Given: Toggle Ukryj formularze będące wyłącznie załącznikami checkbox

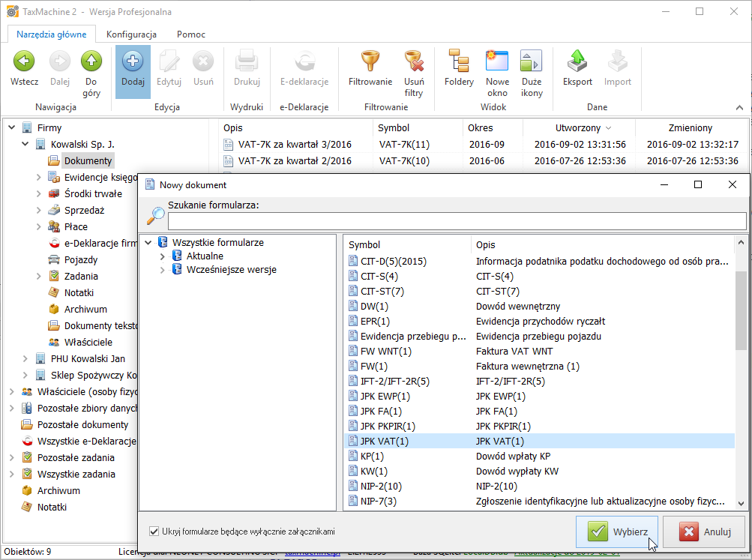Looking at the screenshot, I should point(154,532).
